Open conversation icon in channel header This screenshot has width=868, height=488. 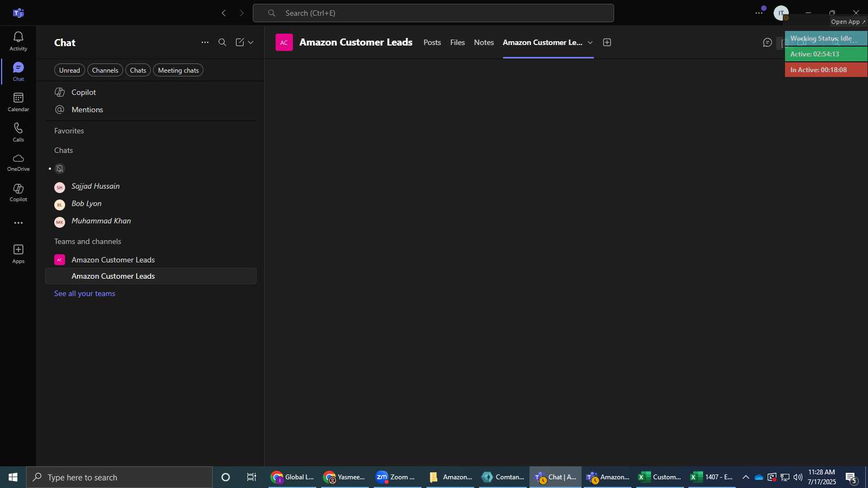pyautogui.click(x=767, y=42)
